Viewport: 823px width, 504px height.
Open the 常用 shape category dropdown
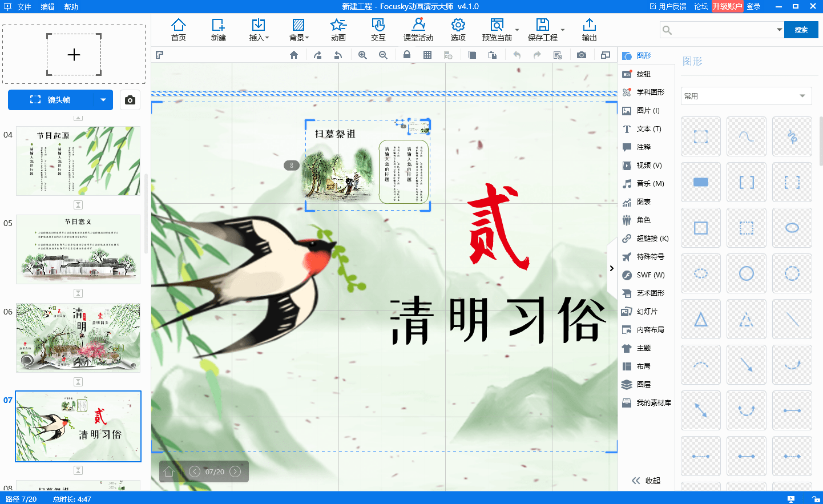coord(747,96)
